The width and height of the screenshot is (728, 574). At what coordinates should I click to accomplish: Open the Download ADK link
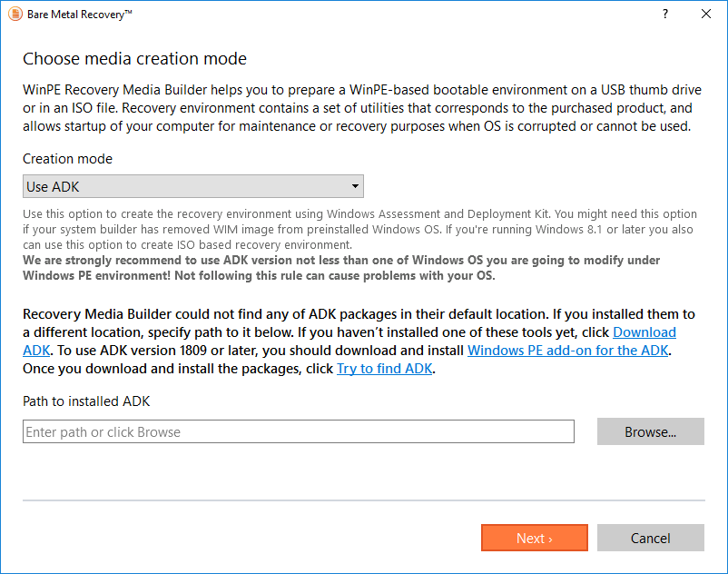tap(644, 332)
